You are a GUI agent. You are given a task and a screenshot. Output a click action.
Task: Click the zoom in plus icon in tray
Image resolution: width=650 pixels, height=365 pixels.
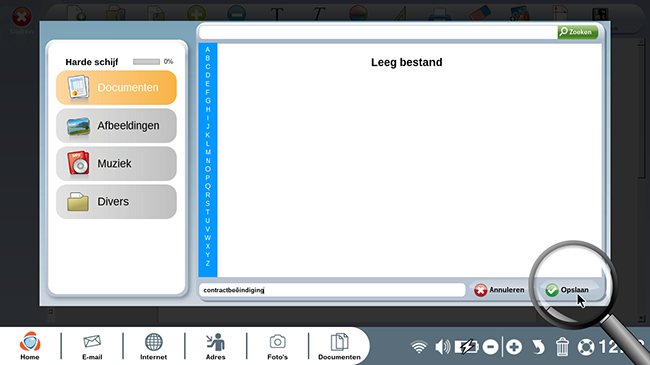pos(514,347)
